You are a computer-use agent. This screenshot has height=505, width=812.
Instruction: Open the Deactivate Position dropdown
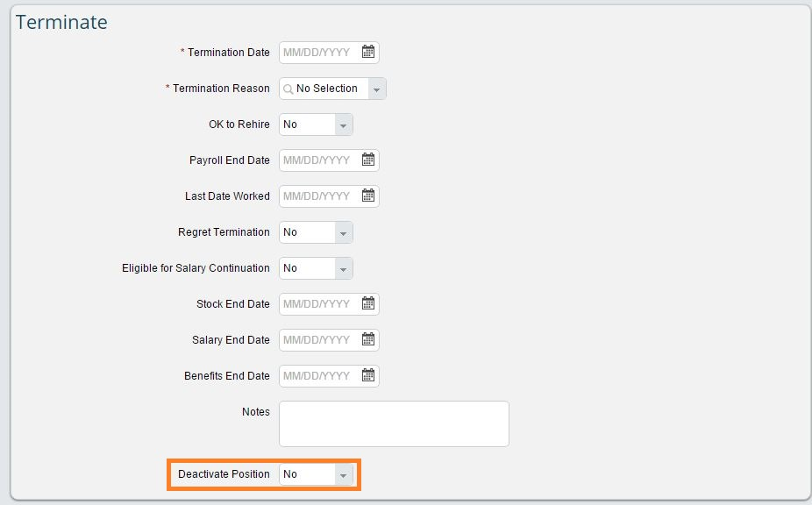coord(316,474)
